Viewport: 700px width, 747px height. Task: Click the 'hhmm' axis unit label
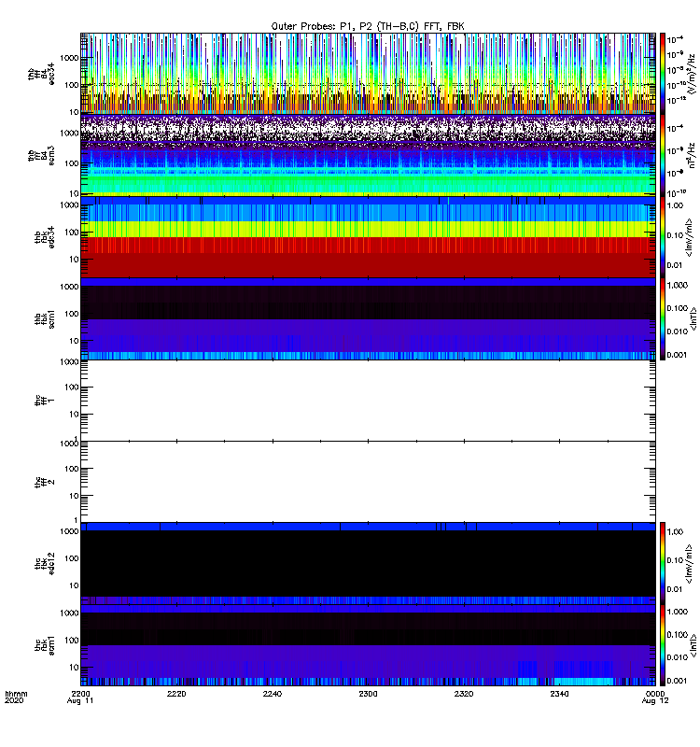click(16, 694)
